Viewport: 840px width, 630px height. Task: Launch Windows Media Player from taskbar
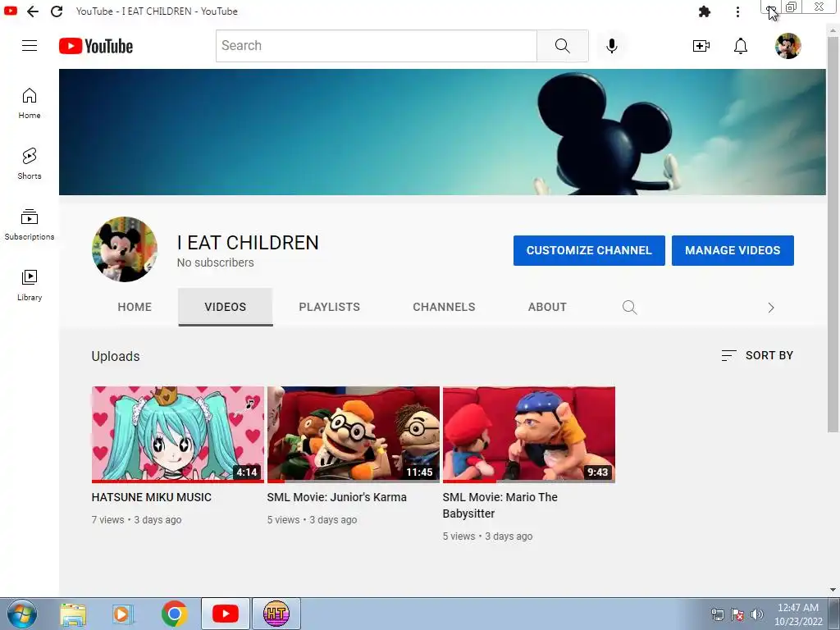(x=123, y=614)
